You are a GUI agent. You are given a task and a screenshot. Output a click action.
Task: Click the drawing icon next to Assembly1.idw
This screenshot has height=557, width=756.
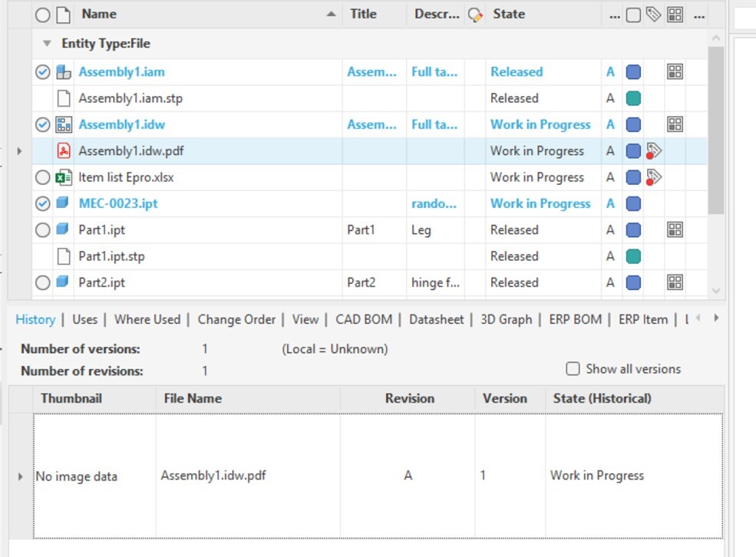62,124
